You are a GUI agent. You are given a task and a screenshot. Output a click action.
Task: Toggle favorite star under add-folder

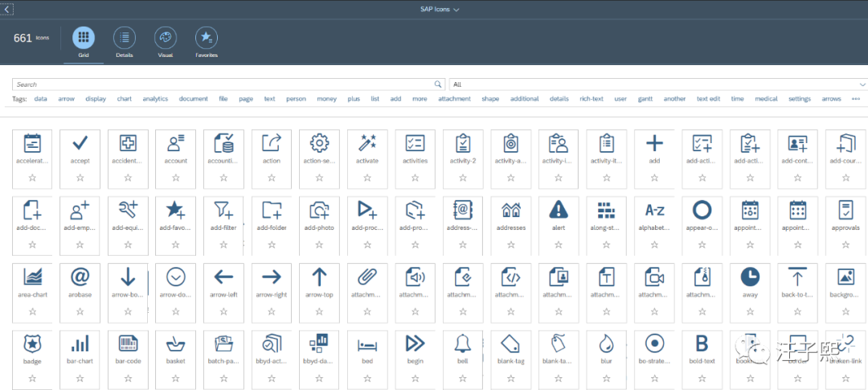(272, 244)
